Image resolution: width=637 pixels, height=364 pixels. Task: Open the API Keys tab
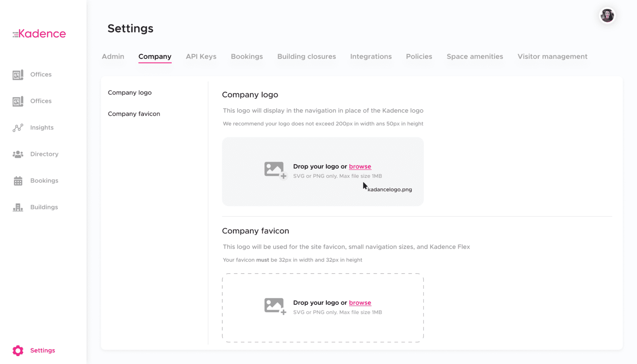(201, 56)
